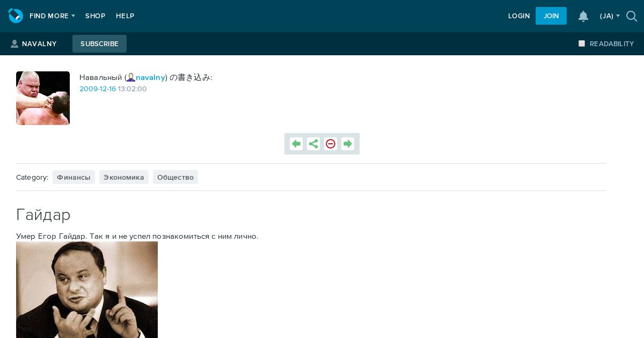The width and height of the screenshot is (644, 338).
Task: Open the Help menu item
Action: tap(125, 16)
